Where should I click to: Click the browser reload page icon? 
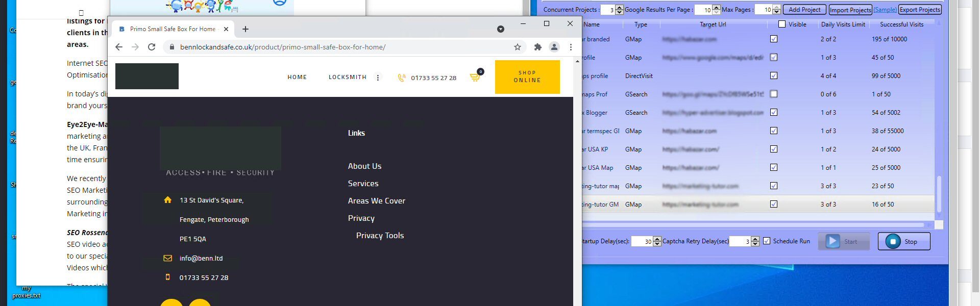(152, 47)
